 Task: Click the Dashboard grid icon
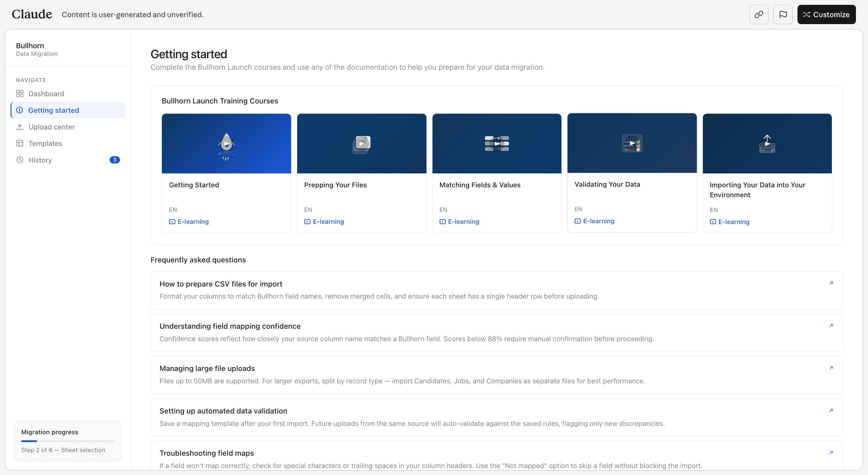[x=20, y=93]
